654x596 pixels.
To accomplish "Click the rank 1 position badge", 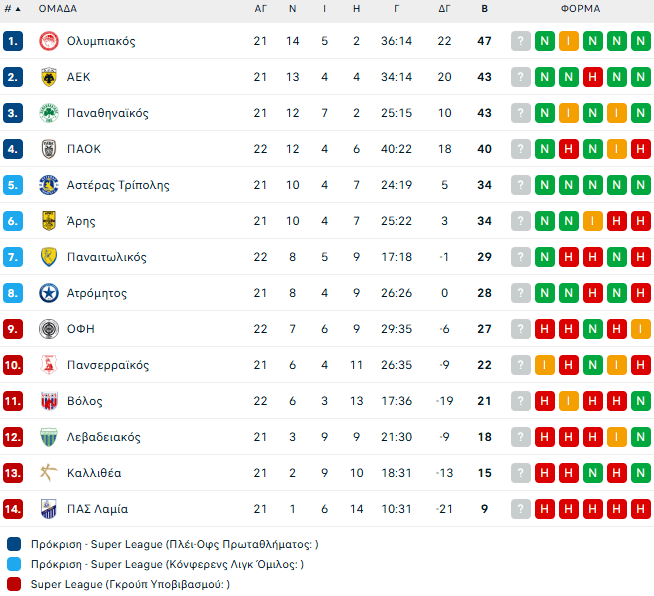I will click(x=13, y=41).
